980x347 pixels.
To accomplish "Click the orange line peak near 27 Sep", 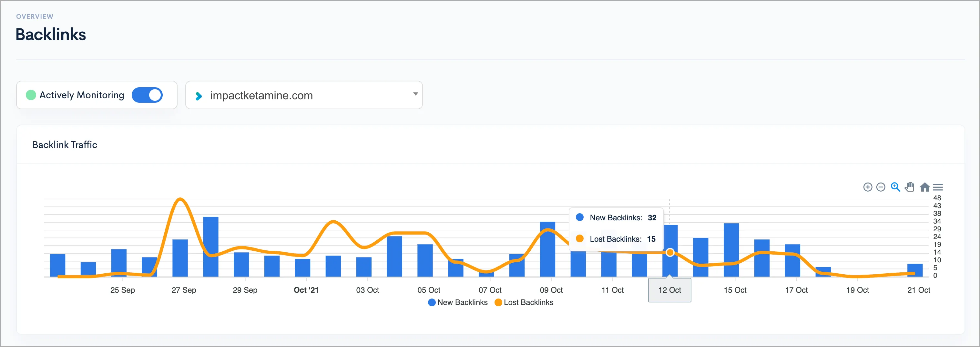I will point(180,199).
